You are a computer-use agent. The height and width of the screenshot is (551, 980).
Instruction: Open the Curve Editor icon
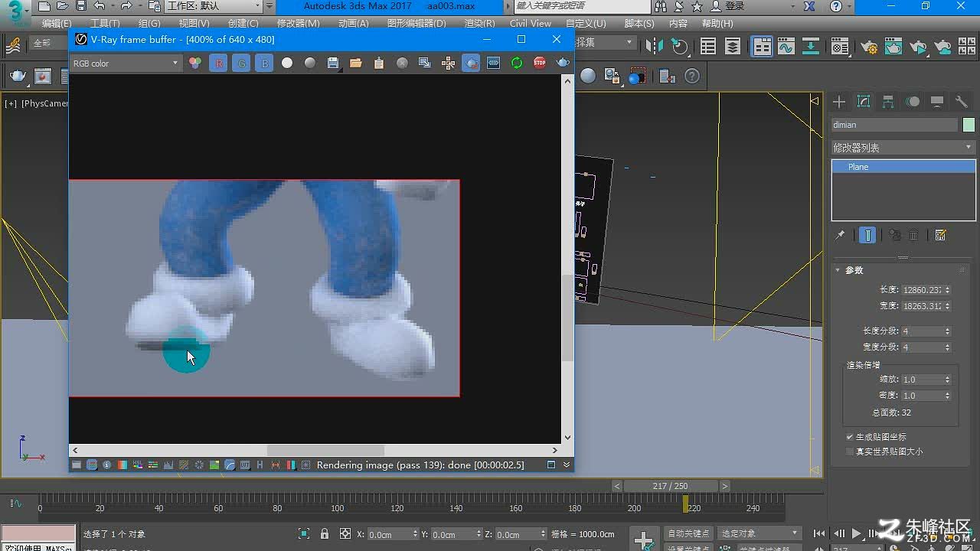(x=786, y=47)
